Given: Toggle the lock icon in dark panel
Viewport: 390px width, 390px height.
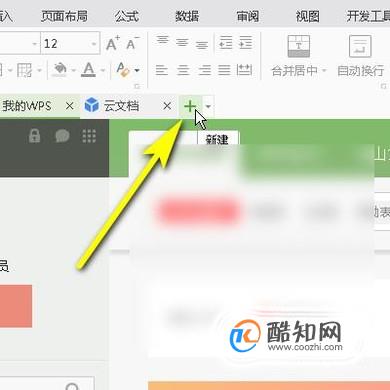Looking at the screenshot, I should click(34, 136).
